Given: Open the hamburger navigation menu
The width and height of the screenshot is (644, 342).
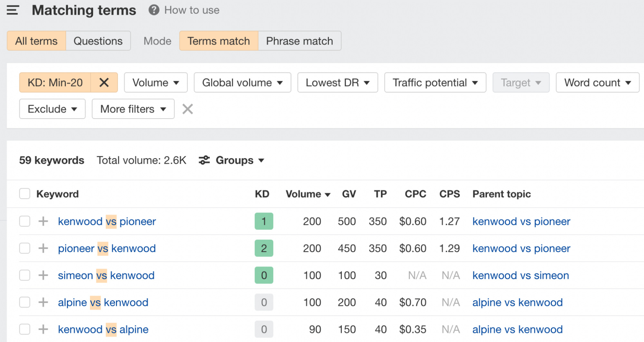Looking at the screenshot, I should pyautogui.click(x=13, y=10).
